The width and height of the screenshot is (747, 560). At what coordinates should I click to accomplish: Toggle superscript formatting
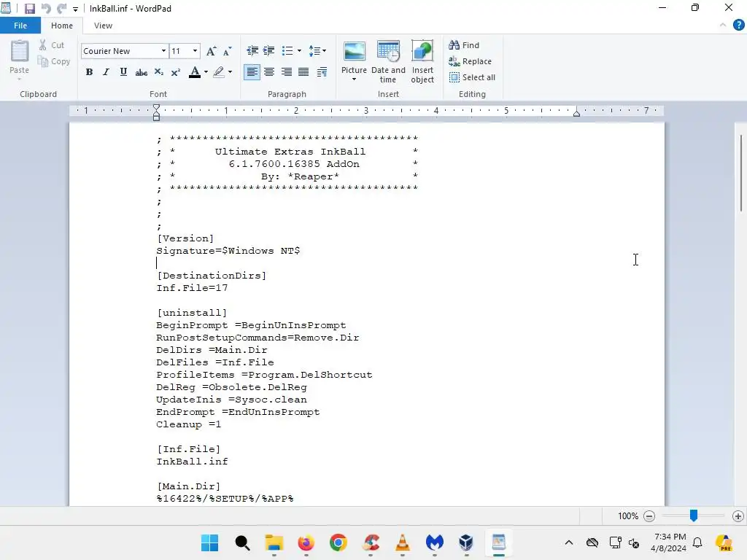point(175,72)
